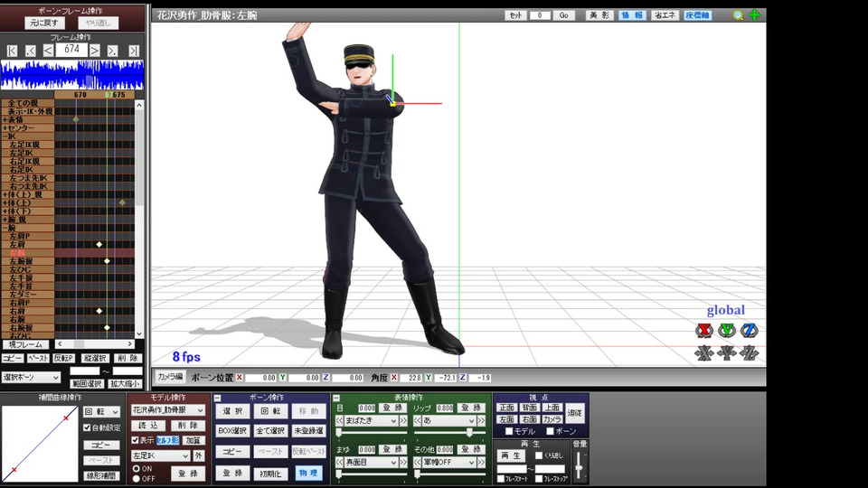Screen dimensions: 868x488
Task: Toggle the 表示 model display checkbox
Action: tap(135, 440)
